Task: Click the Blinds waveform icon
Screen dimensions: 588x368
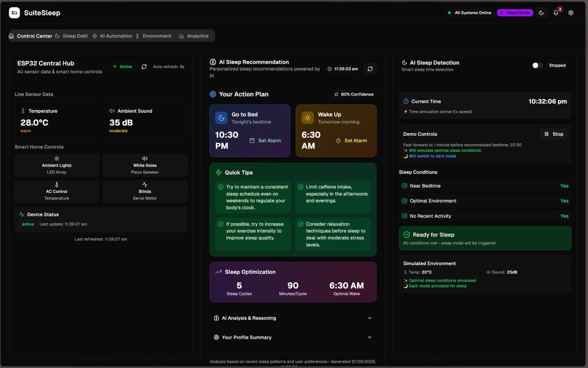Action: [x=145, y=184]
